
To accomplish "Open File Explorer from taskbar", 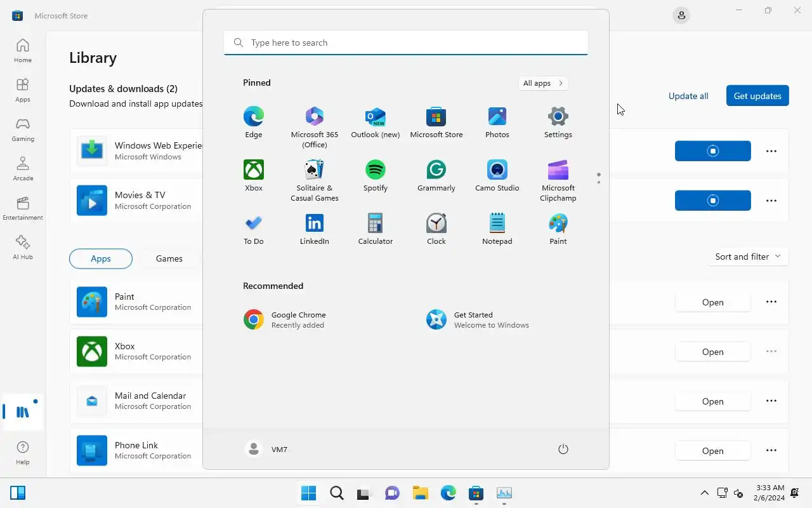I will 420,493.
